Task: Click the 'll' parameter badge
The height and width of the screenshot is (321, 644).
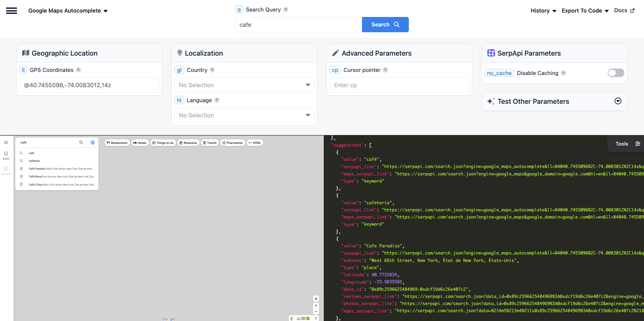Action: coord(23,70)
